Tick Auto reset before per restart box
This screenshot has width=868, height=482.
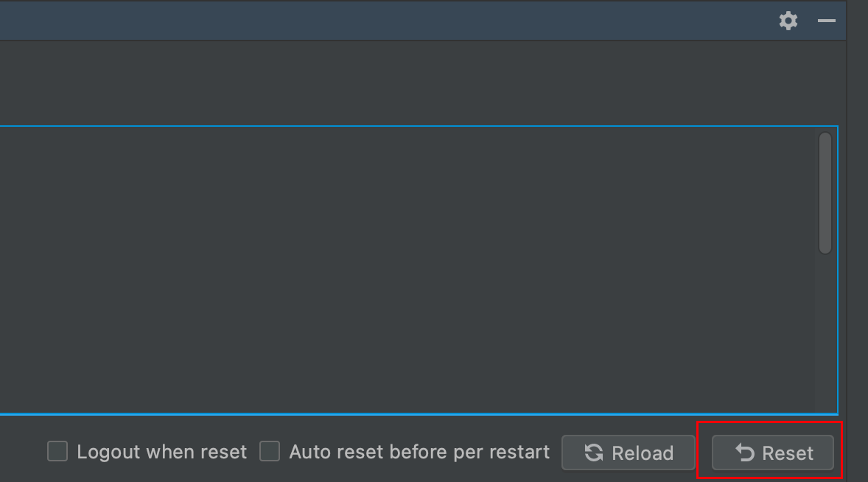pyautogui.click(x=270, y=451)
